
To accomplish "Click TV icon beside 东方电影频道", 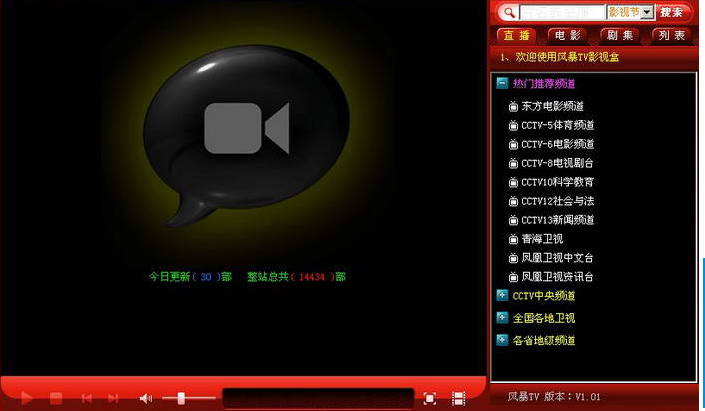I will click(x=513, y=107).
